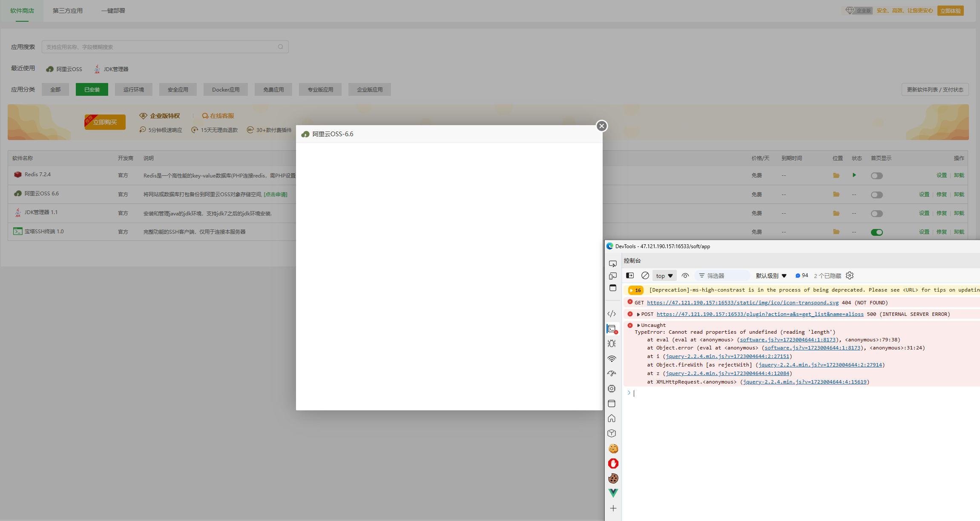
Task: Create live expression with eye icon
Action: [x=685, y=276]
